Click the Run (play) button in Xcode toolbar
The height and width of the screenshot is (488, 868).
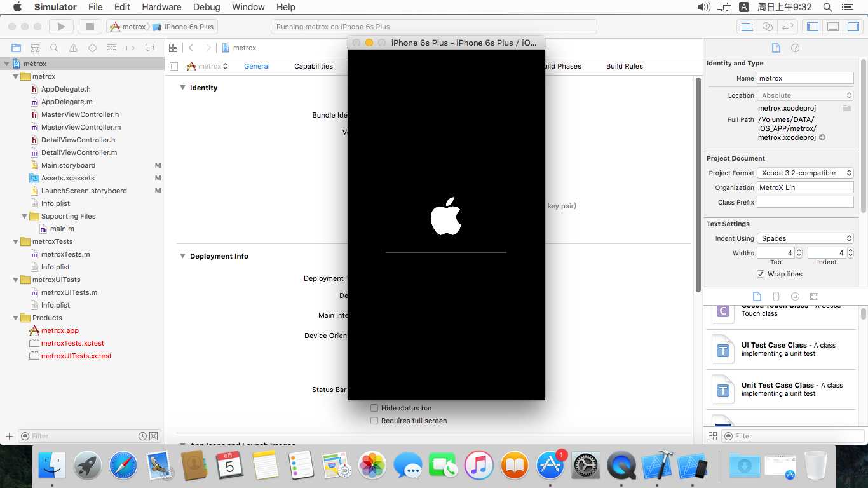click(x=61, y=27)
